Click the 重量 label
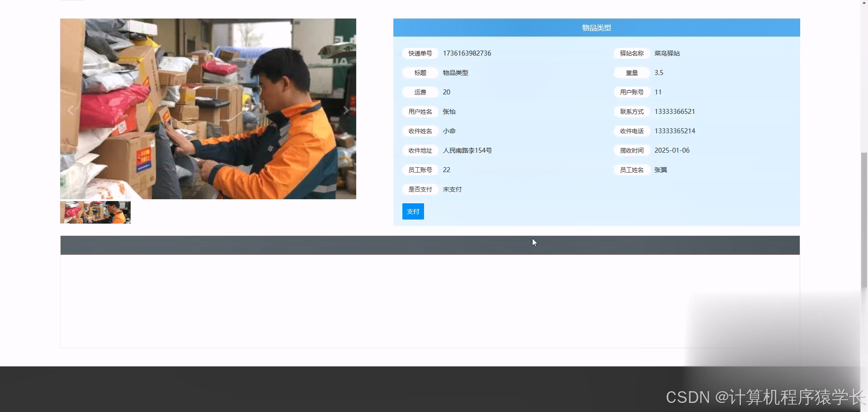The image size is (868, 412). (632, 73)
